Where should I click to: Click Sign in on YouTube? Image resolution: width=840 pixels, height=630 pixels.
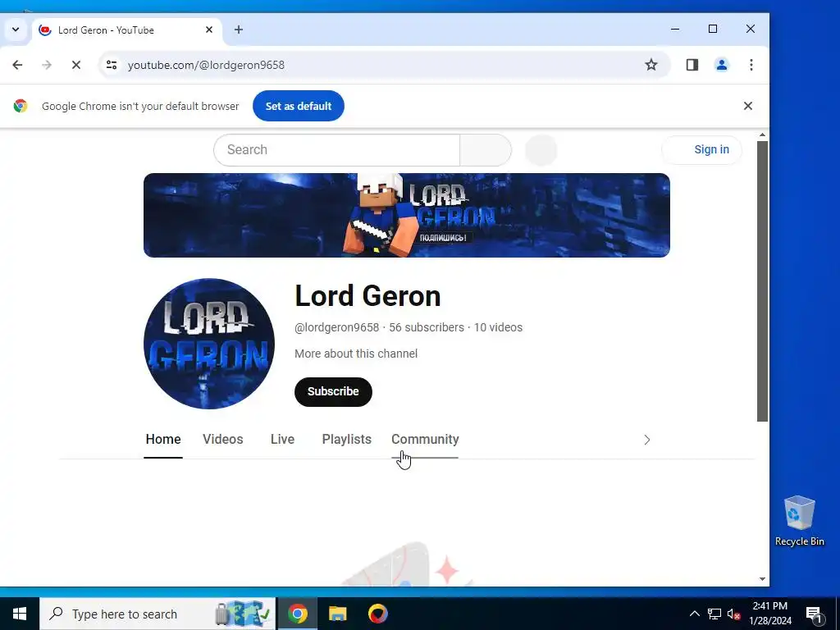tap(702, 150)
